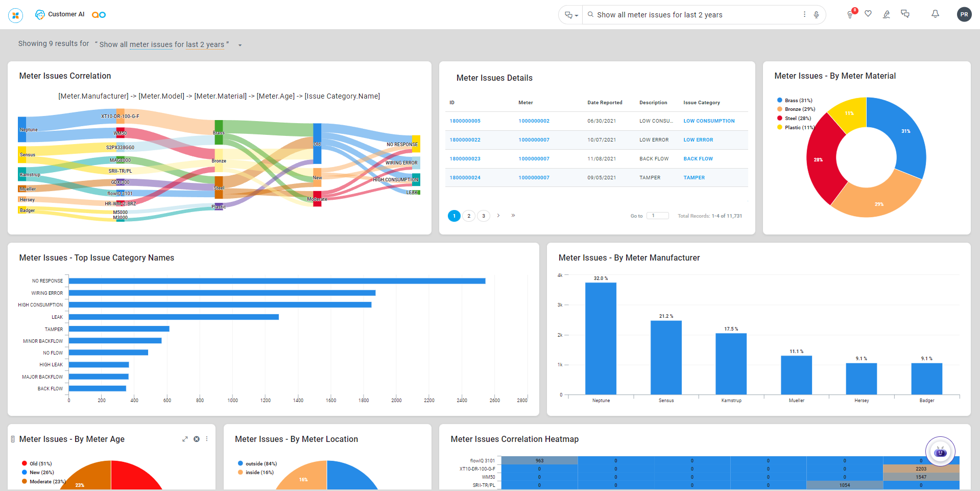Expand the results query dropdown arrow

[240, 45]
